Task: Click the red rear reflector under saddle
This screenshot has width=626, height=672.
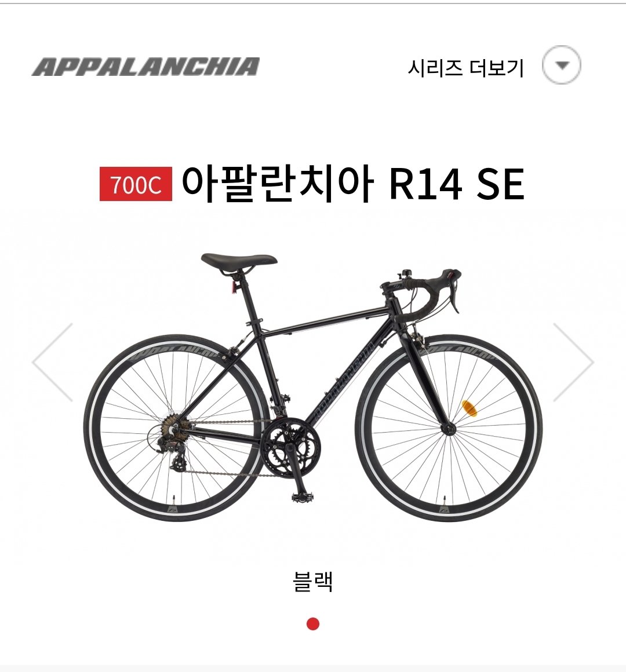Action: tap(235, 287)
